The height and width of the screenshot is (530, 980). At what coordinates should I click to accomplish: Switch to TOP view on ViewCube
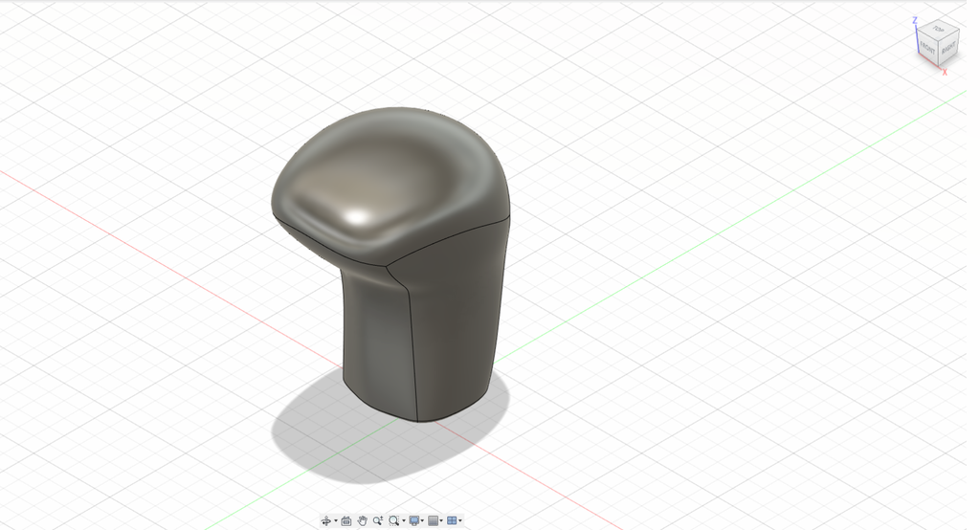click(x=939, y=30)
